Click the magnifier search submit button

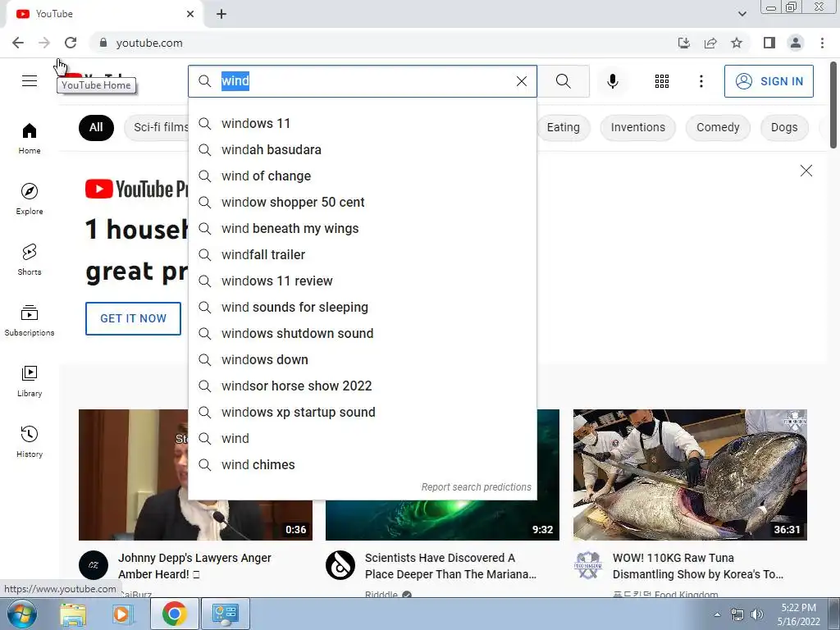(x=563, y=81)
